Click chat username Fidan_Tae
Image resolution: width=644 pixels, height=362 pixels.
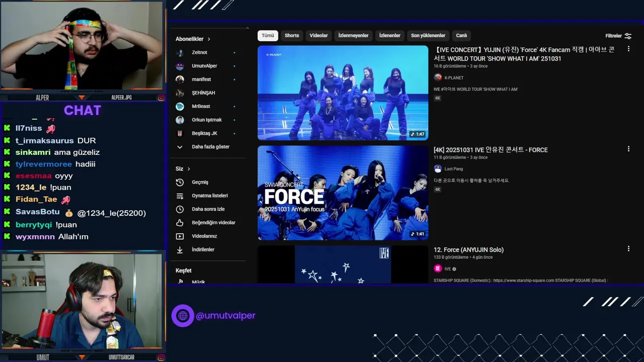pyautogui.click(x=36, y=200)
